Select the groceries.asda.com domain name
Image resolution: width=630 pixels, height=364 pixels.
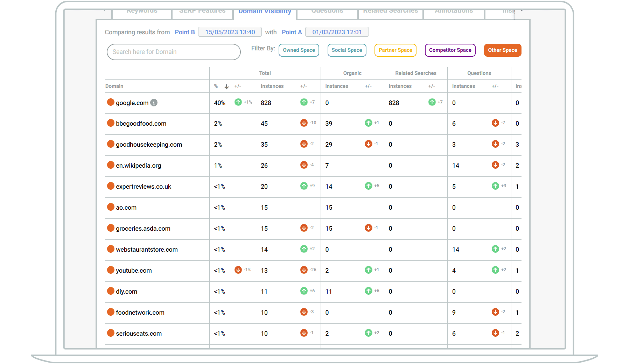(x=143, y=229)
